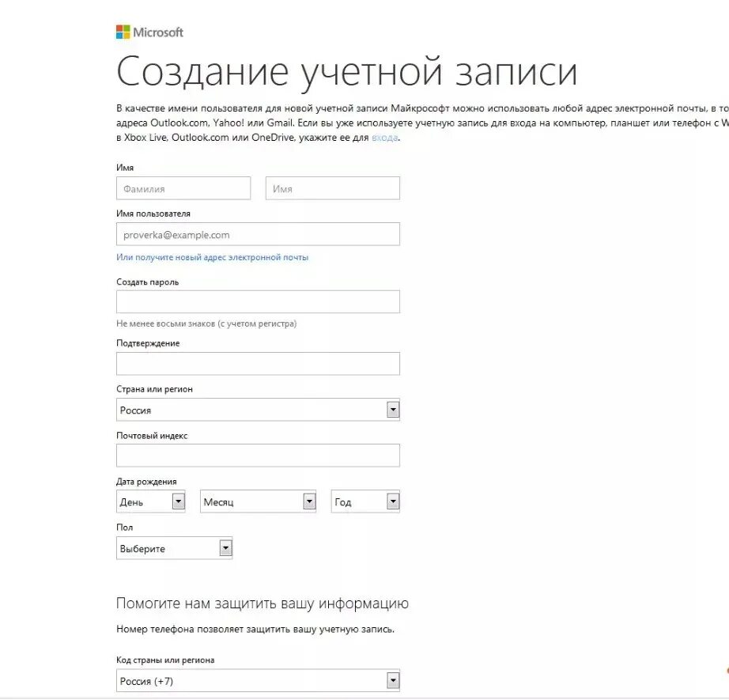Open the Страна или регион dropdown

tap(258, 410)
